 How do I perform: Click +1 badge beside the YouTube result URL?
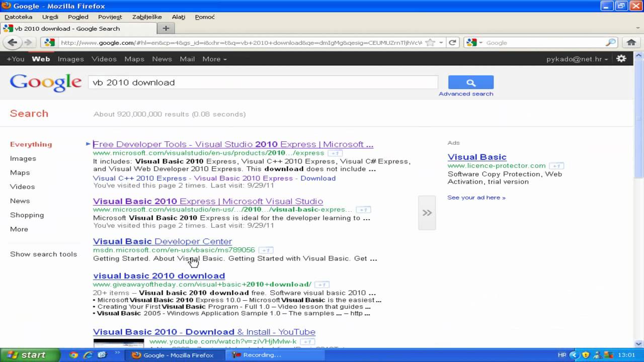[x=307, y=341]
